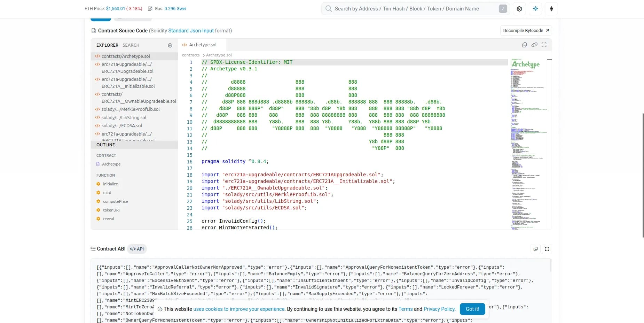Open Standard Json-Input link
This screenshot has width=644, height=323.
191,31
